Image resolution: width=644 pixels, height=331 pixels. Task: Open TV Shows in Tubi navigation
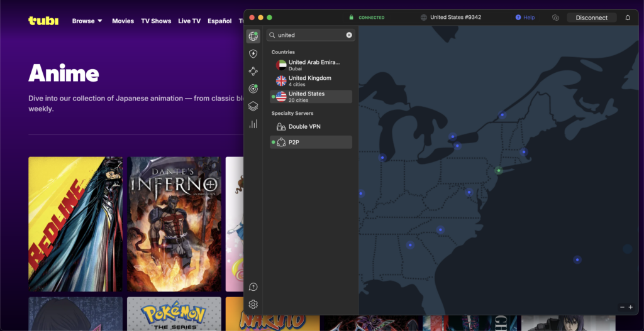[x=156, y=21]
